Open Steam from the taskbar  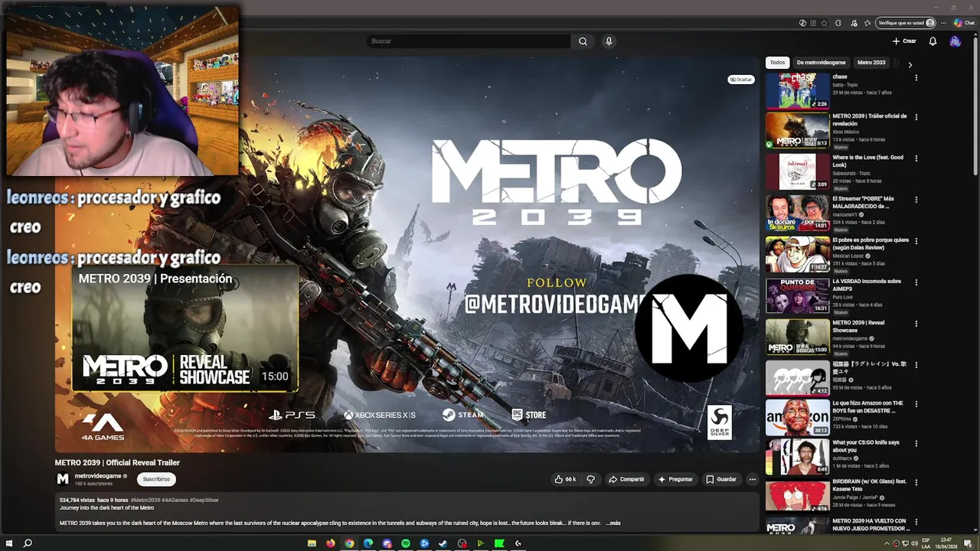click(443, 543)
